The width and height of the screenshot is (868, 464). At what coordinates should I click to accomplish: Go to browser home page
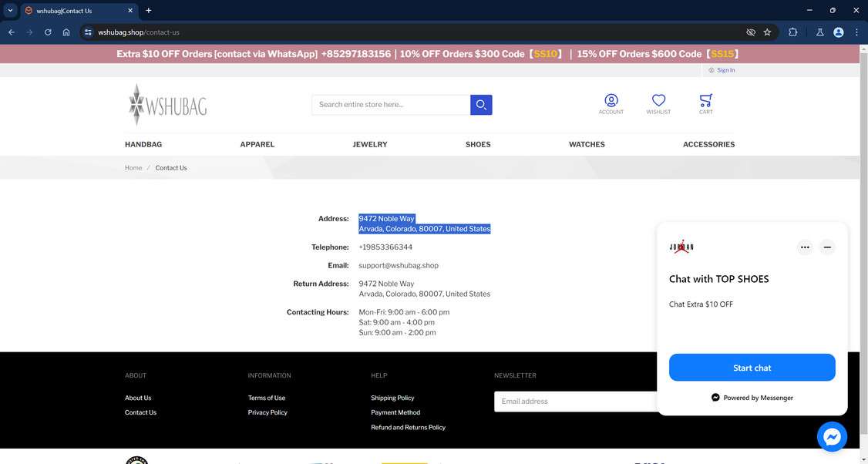(66, 32)
